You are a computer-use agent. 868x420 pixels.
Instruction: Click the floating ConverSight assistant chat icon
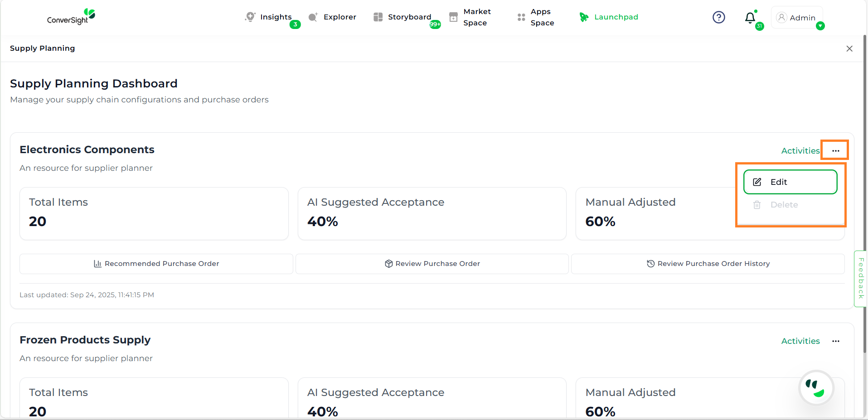(x=816, y=388)
